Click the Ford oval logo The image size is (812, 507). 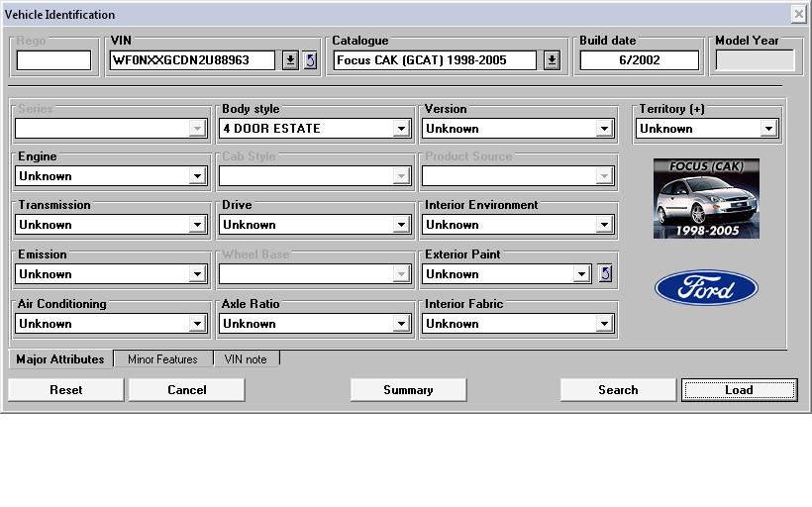(706, 289)
